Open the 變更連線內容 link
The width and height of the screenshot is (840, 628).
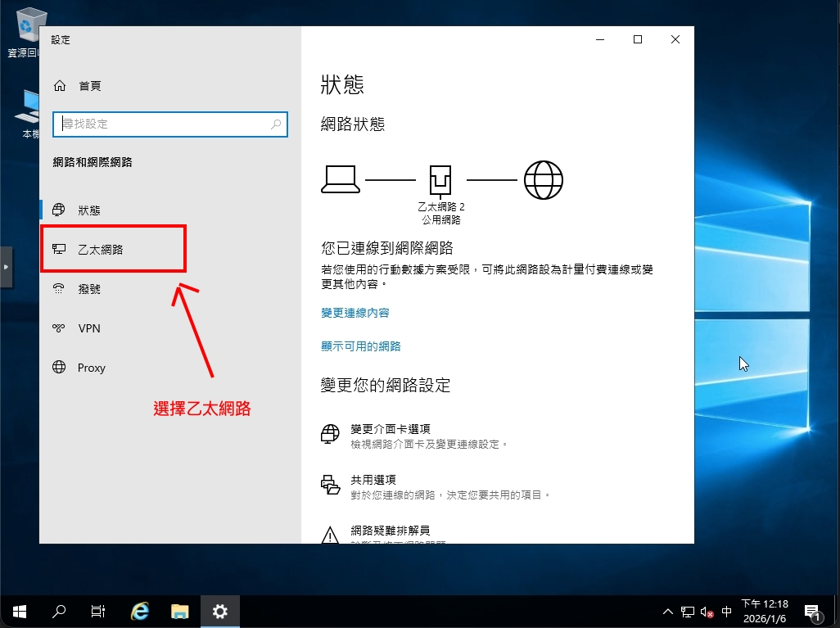pyautogui.click(x=355, y=313)
